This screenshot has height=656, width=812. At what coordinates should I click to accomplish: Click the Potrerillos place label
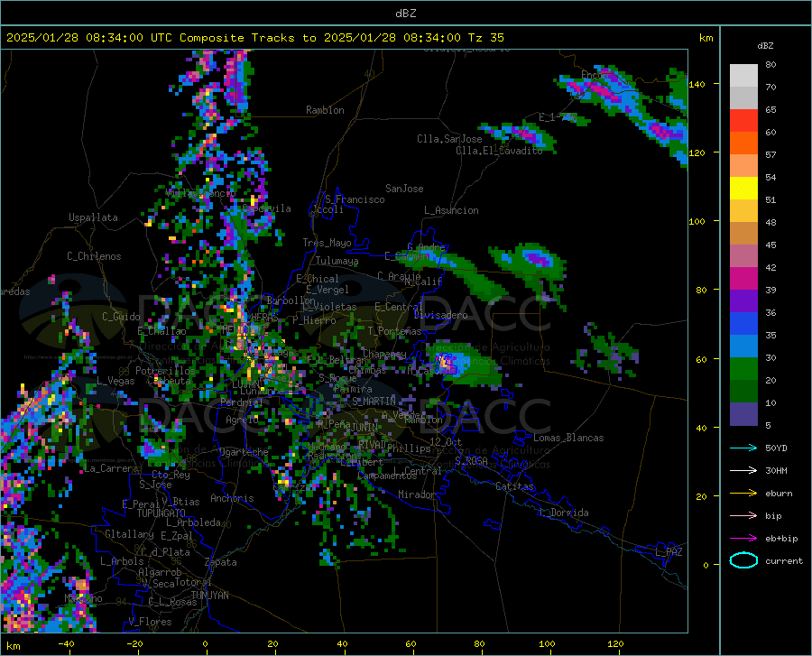tap(165, 371)
